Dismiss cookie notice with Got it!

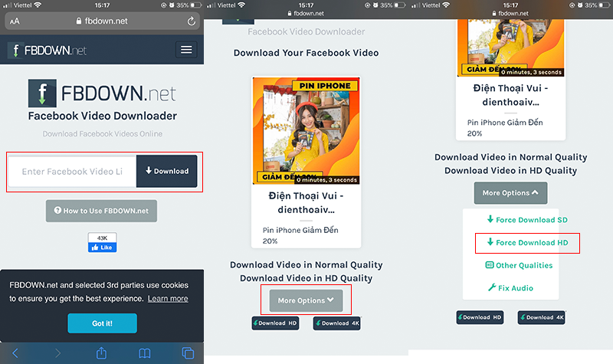click(x=102, y=323)
